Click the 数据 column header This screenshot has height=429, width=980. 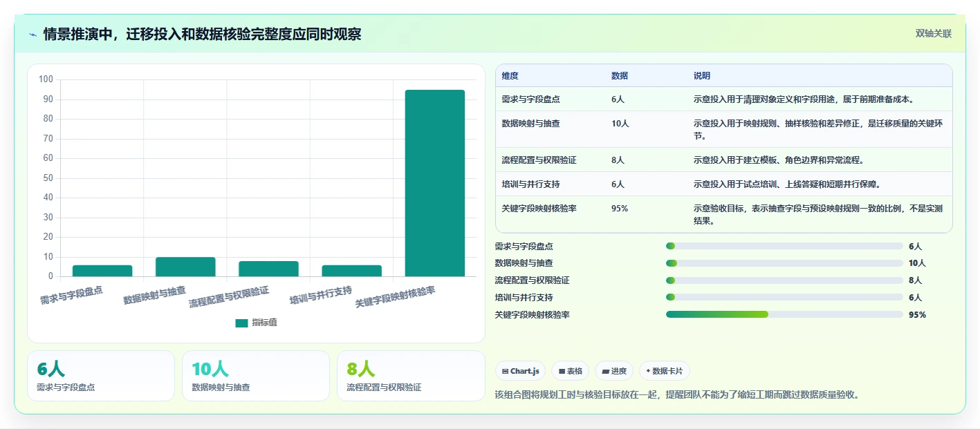click(x=620, y=76)
